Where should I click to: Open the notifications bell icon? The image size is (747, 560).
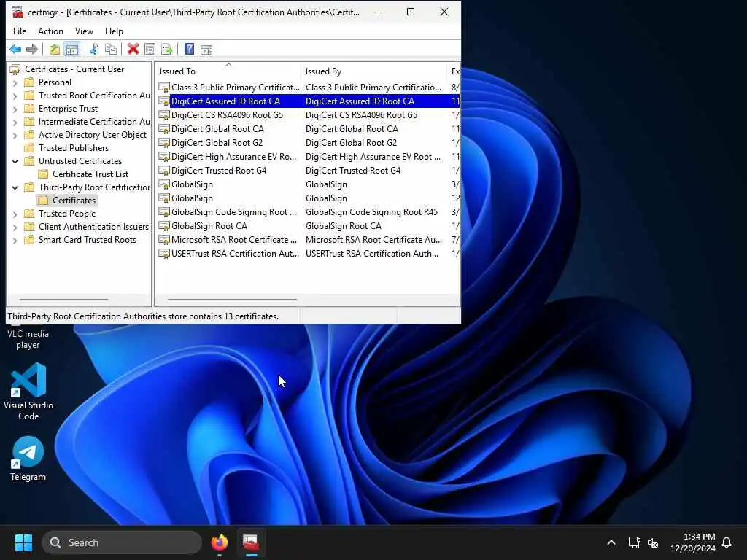pos(727,542)
